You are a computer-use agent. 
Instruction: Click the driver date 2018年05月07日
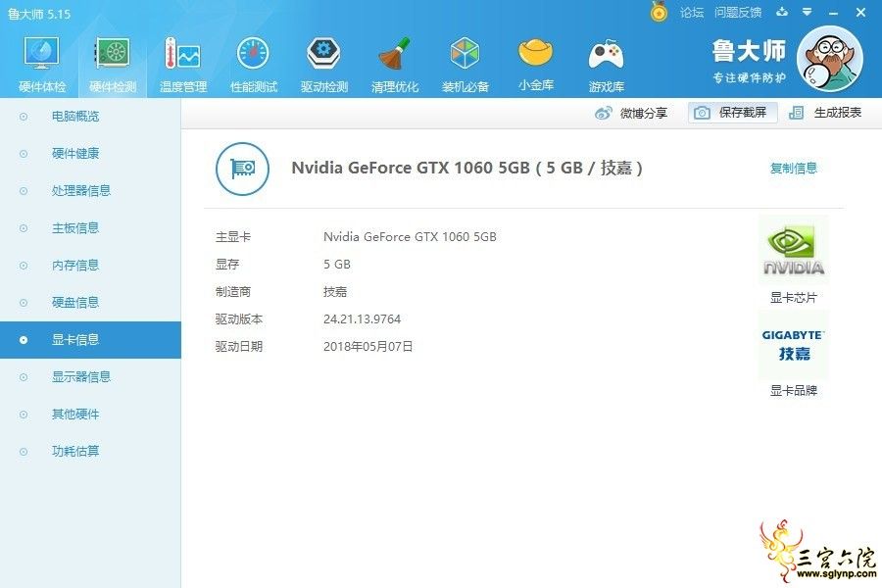[367, 347]
